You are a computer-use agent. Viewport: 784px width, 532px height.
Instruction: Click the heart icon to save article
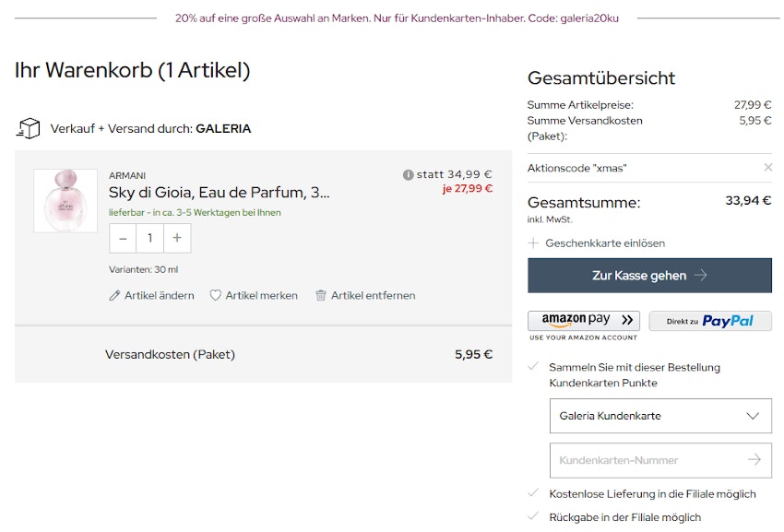(x=216, y=296)
